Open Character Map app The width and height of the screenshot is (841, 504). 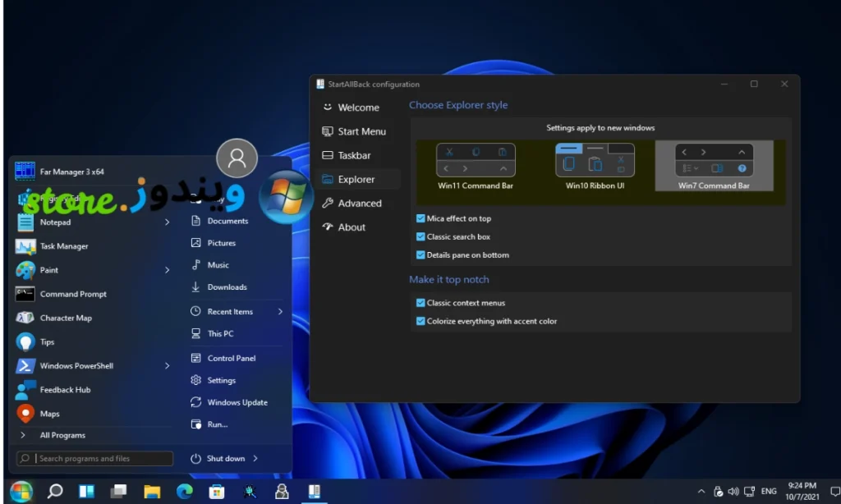click(65, 318)
